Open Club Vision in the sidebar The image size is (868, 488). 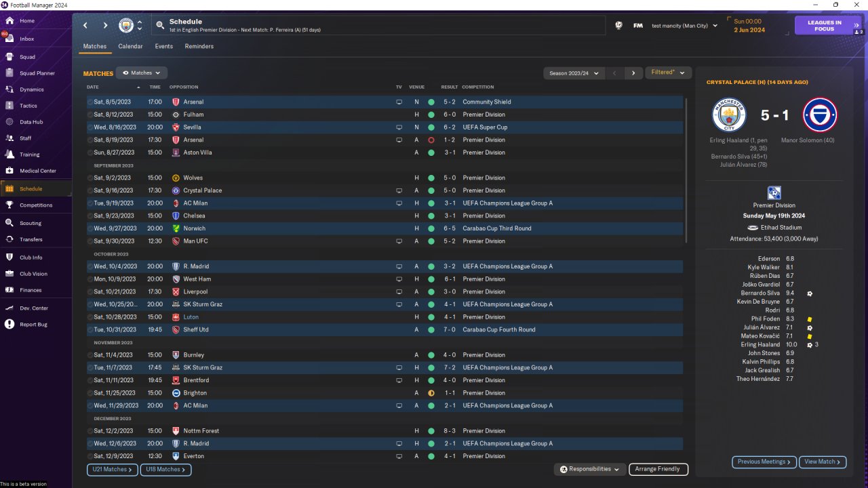(x=33, y=274)
